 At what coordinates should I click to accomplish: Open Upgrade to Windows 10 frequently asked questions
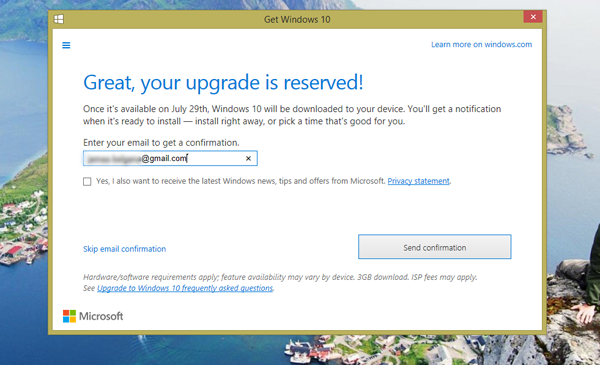[185, 288]
